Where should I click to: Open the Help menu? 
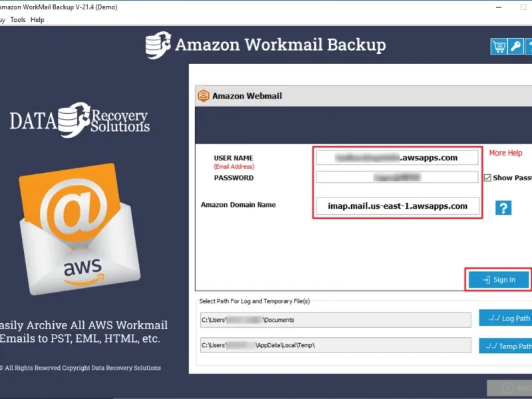pyautogui.click(x=37, y=20)
